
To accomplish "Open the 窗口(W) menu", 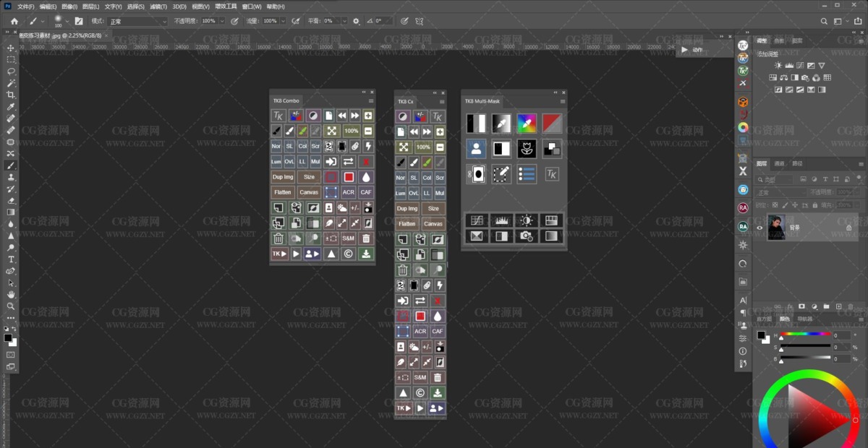I will pos(252,7).
